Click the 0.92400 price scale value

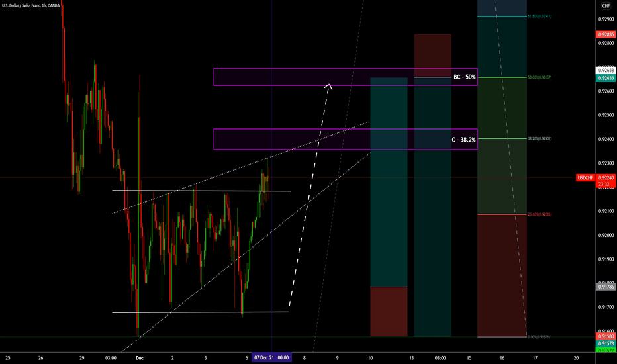click(606, 139)
